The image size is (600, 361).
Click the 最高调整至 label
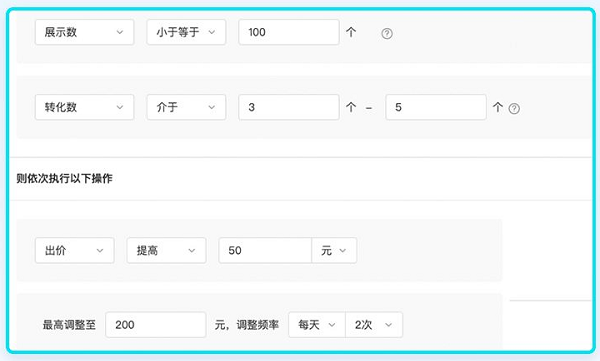[69, 325]
